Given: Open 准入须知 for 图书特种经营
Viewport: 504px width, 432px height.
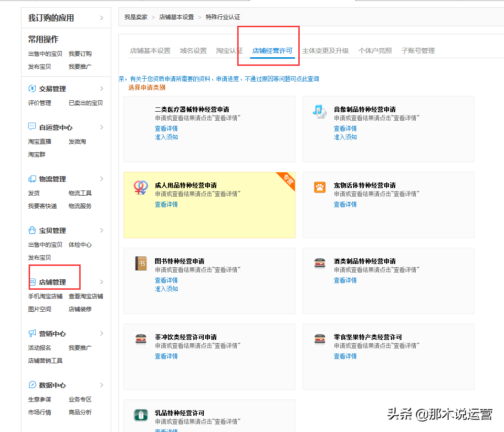Looking at the screenshot, I should 166,289.
